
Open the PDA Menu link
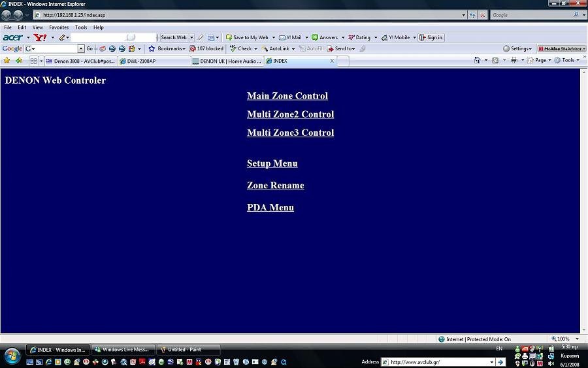[270, 207]
